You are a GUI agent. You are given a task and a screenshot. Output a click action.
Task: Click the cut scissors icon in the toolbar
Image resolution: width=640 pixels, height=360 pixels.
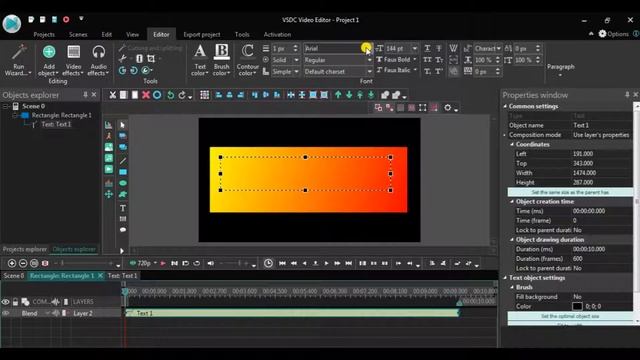(113, 95)
